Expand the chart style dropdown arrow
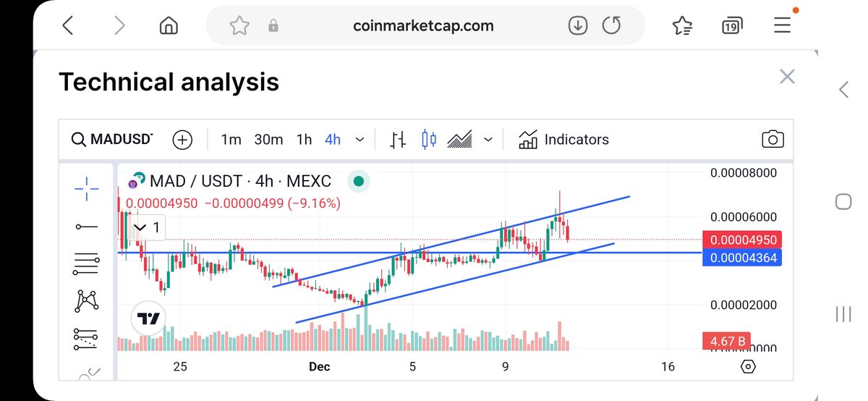Image resolution: width=868 pixels, height=401 pixels. [488, 140]
